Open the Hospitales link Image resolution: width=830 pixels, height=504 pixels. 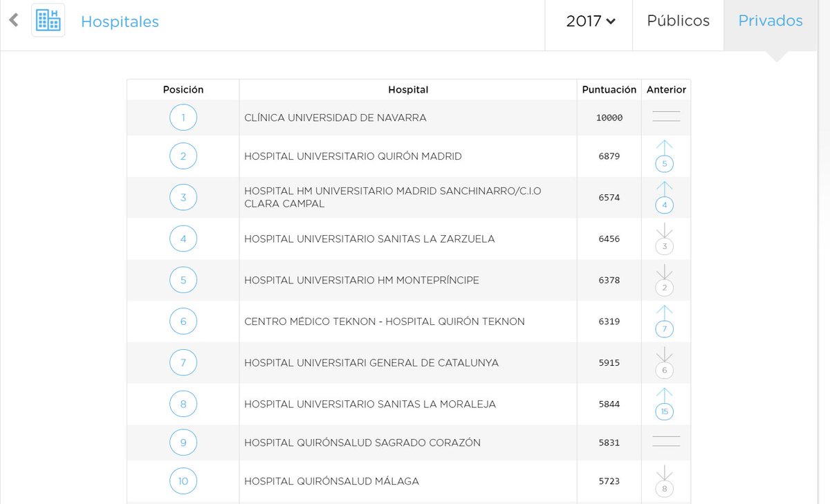coord(120,21)
